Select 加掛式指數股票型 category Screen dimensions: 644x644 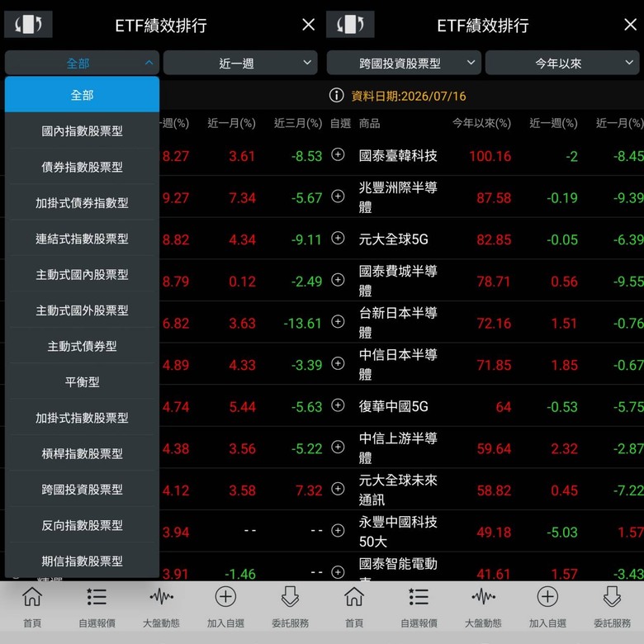(x=82, y=418)
